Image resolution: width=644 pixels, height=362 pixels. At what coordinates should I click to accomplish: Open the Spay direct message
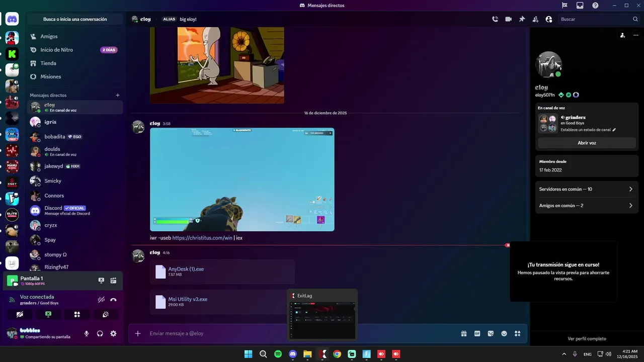[74, 240]
